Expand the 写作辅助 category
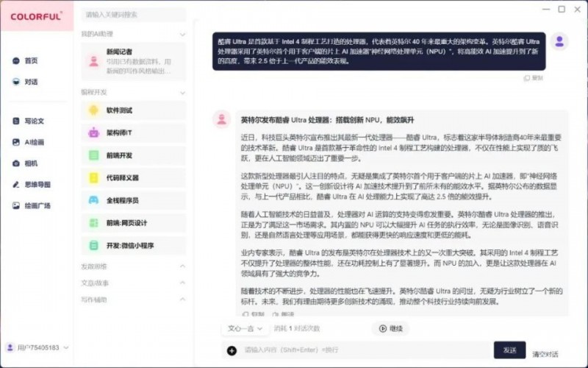Screen dimensions: 588x368 point(182,300)
